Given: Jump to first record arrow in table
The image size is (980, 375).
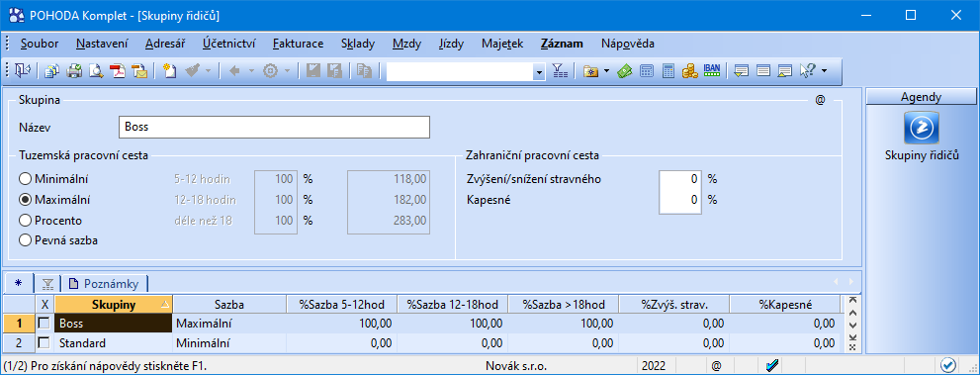Looking at the screenshot, I should click(851, 301).
